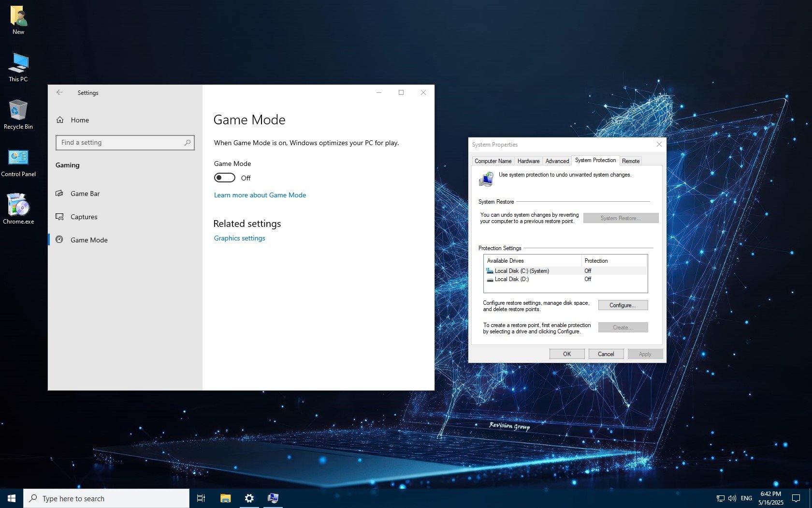Switch to the Remote tab
Viewport: 812px width, 508px height.
[x=630, y=161]
